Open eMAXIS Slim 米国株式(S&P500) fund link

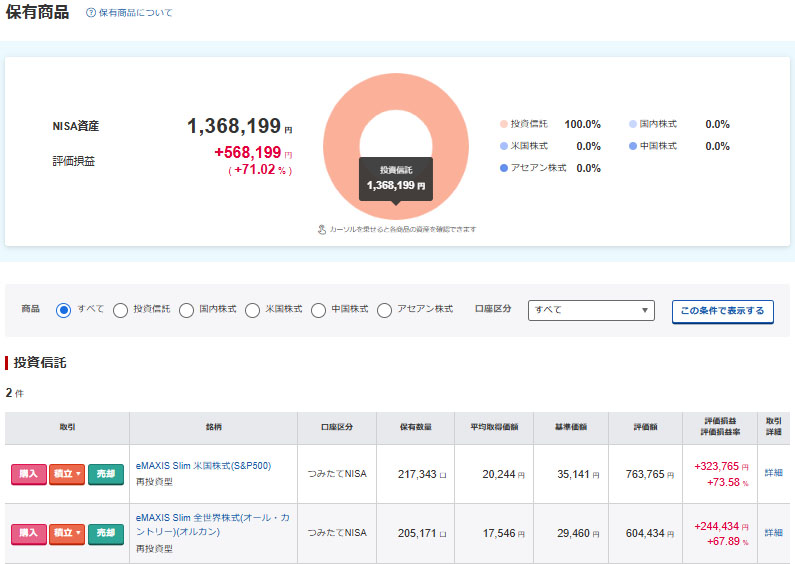click(x=203, y=466)
